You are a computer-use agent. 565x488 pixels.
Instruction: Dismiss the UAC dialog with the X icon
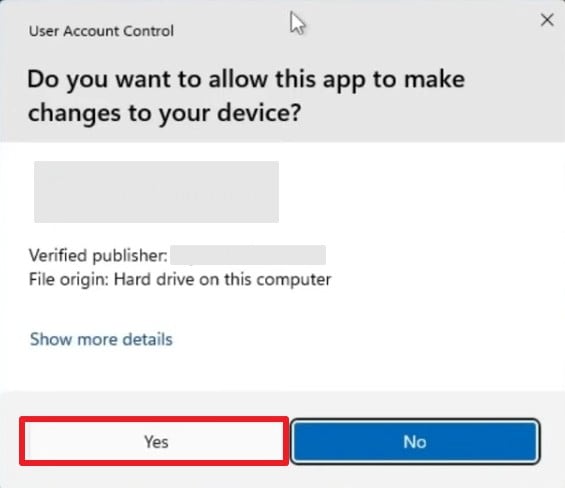tap(547, 20)
